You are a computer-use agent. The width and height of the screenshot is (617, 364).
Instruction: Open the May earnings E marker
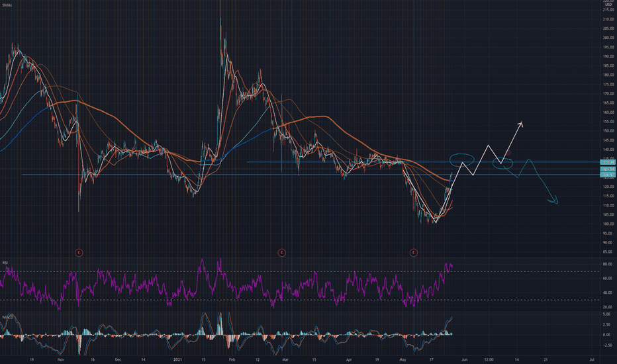(413, 253)
